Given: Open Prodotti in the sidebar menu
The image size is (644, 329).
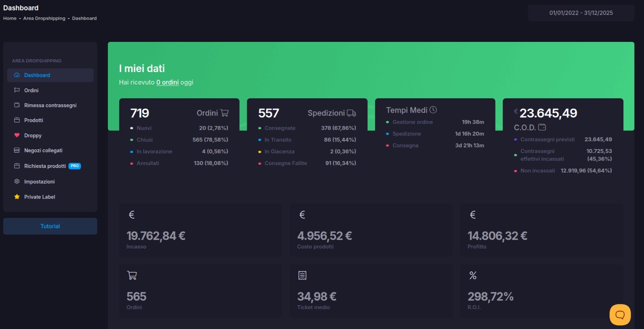Looking at the screenshot, I should [50, 120].
